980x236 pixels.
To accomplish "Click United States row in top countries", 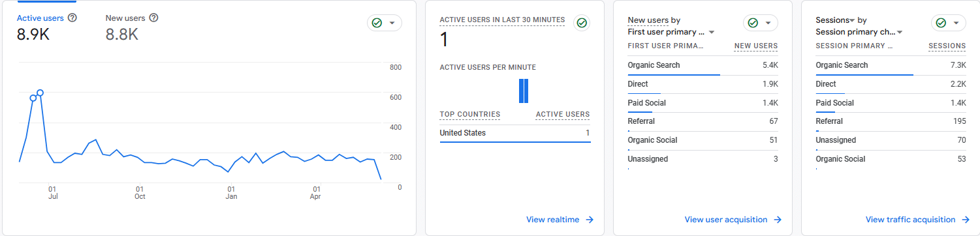I will tap(515, 133).
